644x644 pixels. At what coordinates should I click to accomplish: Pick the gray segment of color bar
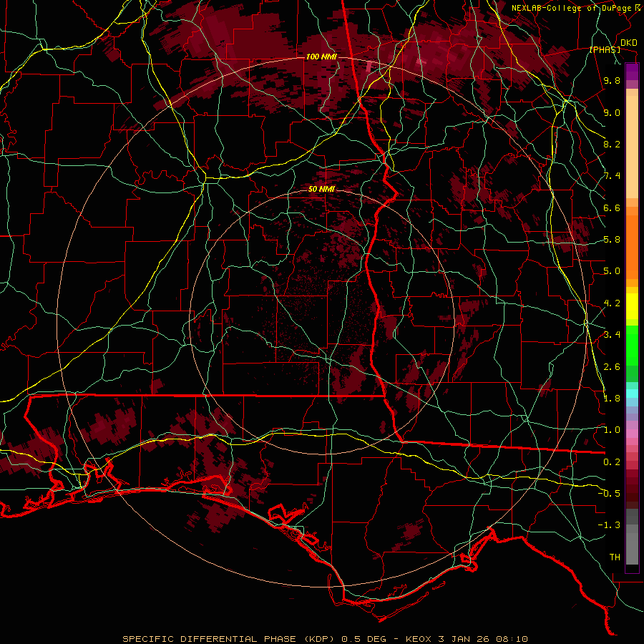click(632, 537)
